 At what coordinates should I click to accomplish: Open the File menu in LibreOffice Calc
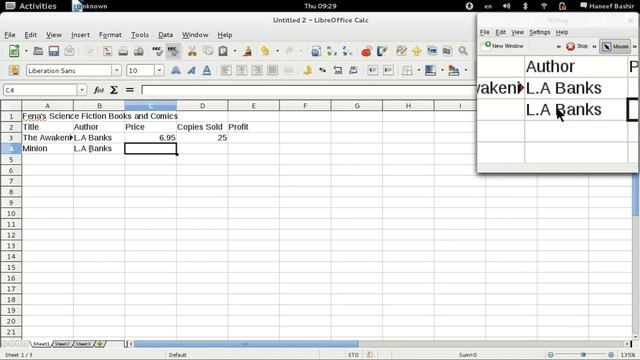click(x=9, y=35)
